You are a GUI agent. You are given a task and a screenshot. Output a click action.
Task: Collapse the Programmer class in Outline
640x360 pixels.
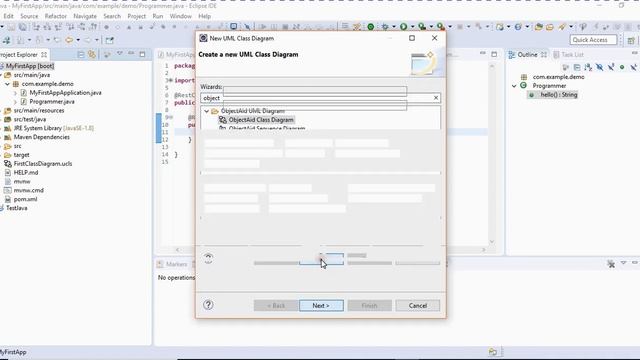(514, 86)
